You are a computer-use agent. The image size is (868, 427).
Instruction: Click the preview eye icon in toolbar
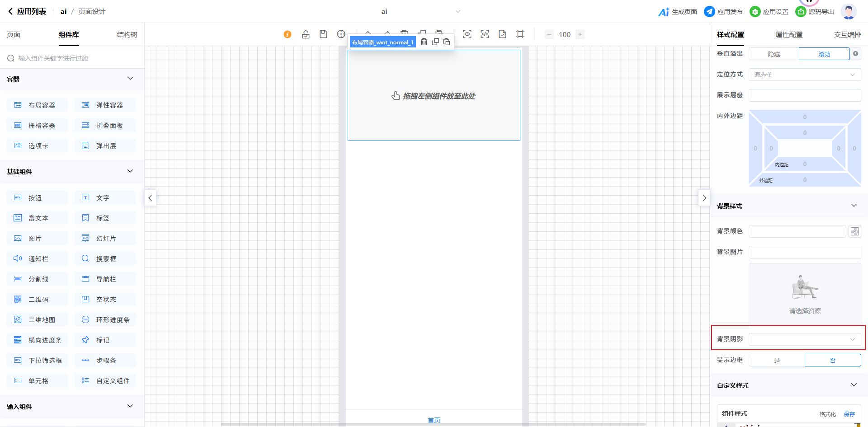(467, 34)
